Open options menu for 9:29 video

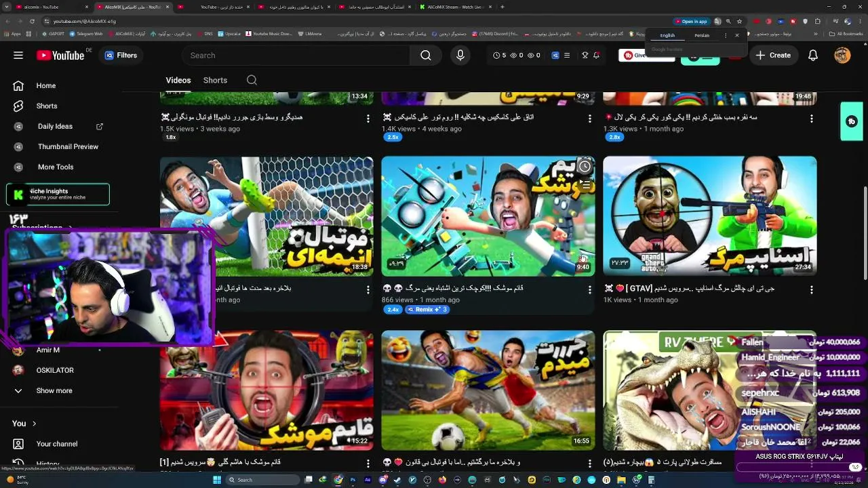590,119
